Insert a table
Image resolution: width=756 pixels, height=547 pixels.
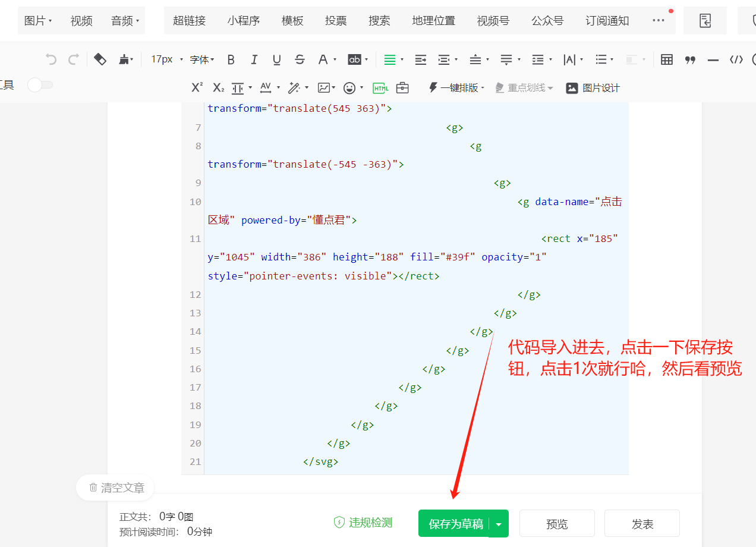point(667,59)
